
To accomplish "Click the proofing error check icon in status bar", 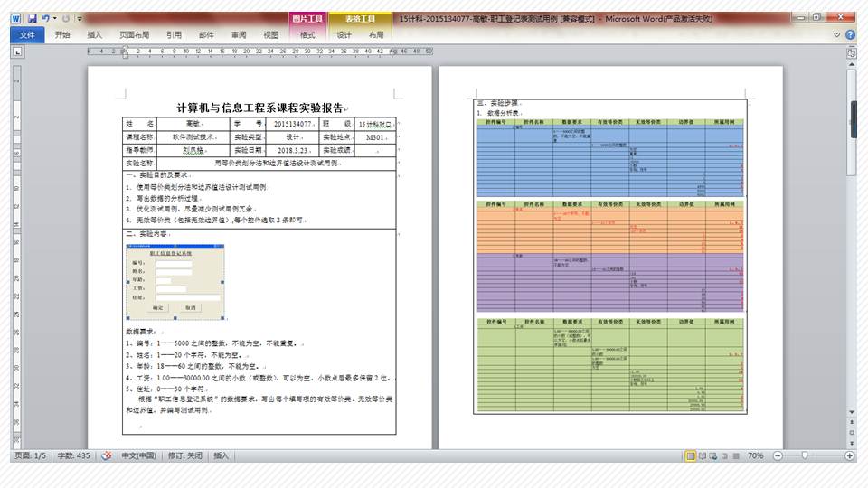I will pyautogui.click(x=106, y=456).
